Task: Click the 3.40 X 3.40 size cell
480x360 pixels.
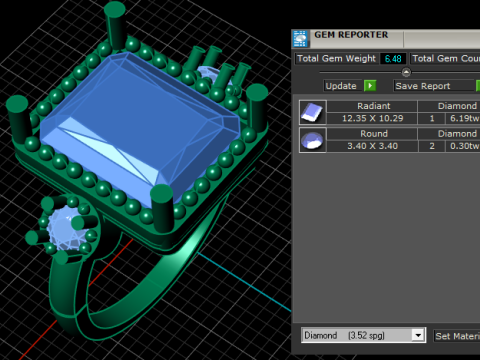Action: tap(372, 146)
